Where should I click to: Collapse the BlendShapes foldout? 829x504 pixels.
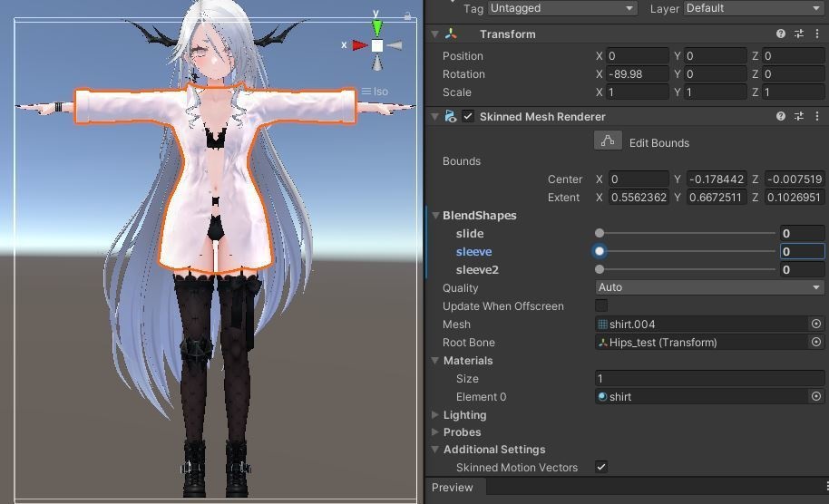pos(435,215)
